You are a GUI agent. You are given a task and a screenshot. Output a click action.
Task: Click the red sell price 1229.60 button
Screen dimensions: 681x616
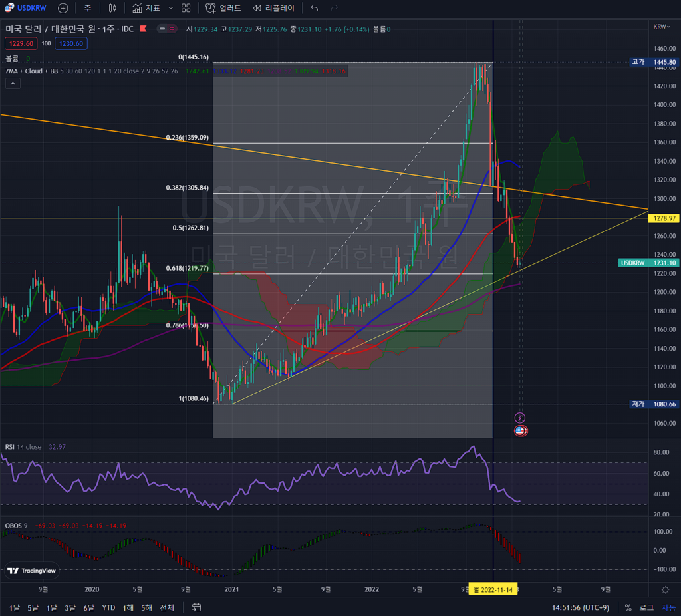tap(19, 43)
